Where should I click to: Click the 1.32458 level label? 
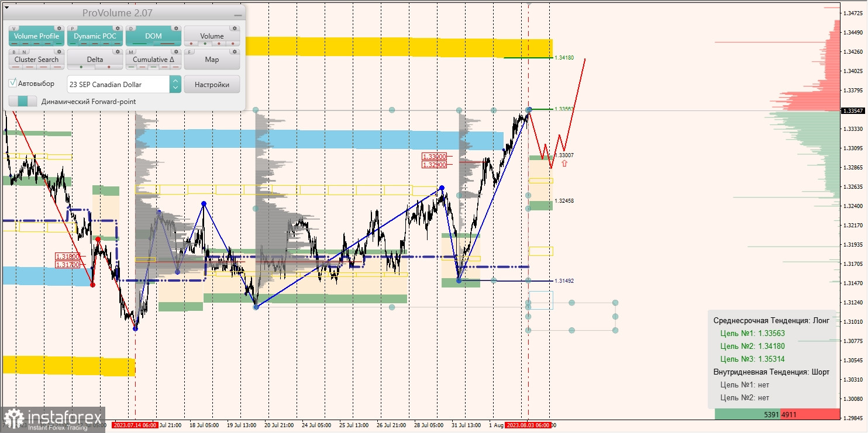coord(564,200)
